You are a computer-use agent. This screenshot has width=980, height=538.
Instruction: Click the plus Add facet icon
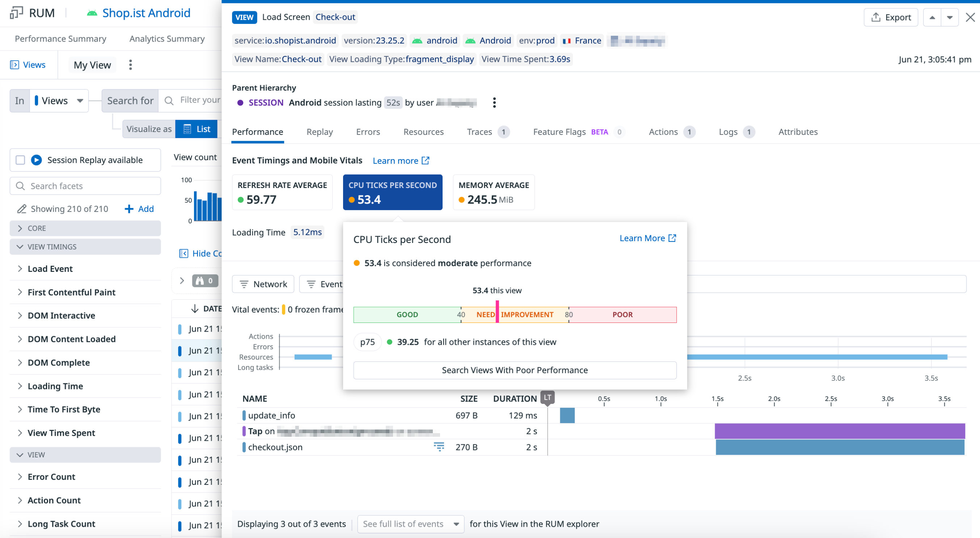click(129, 209)
